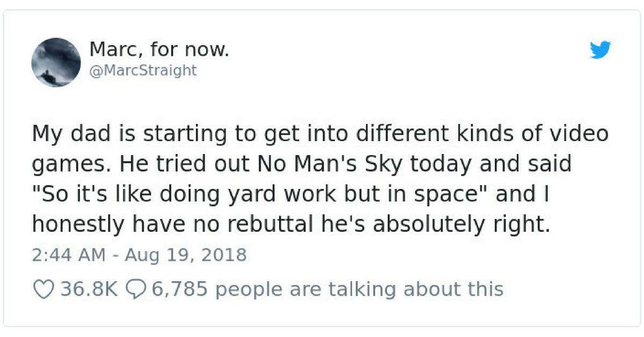
Task: Open the "Marc, for now." display name
Action: [x=159, y=50]
